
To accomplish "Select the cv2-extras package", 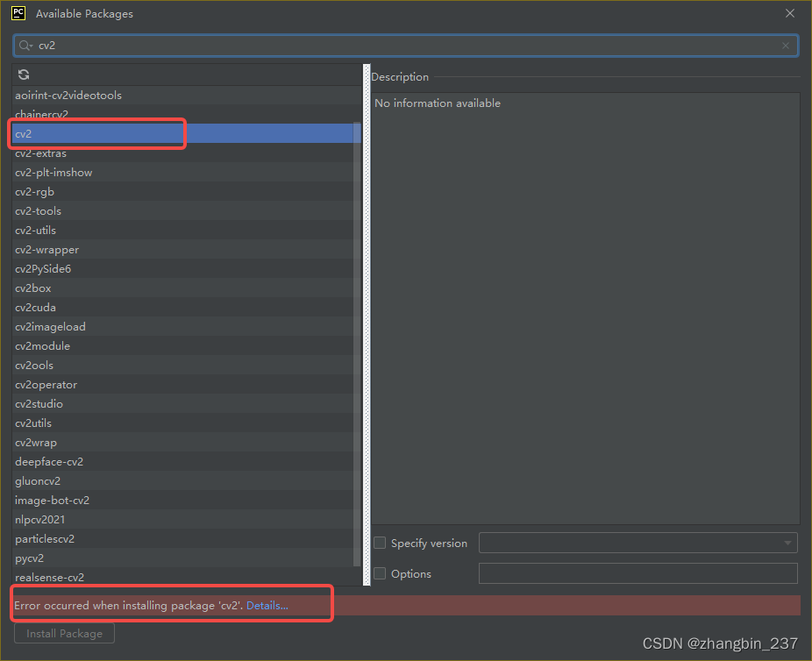I will tap(187, 153).
